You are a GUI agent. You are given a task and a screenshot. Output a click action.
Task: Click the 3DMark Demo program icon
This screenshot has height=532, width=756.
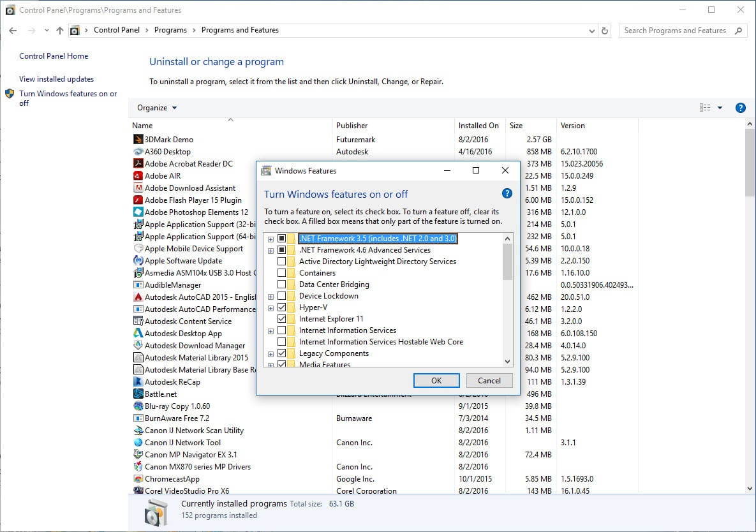point(138,140)
